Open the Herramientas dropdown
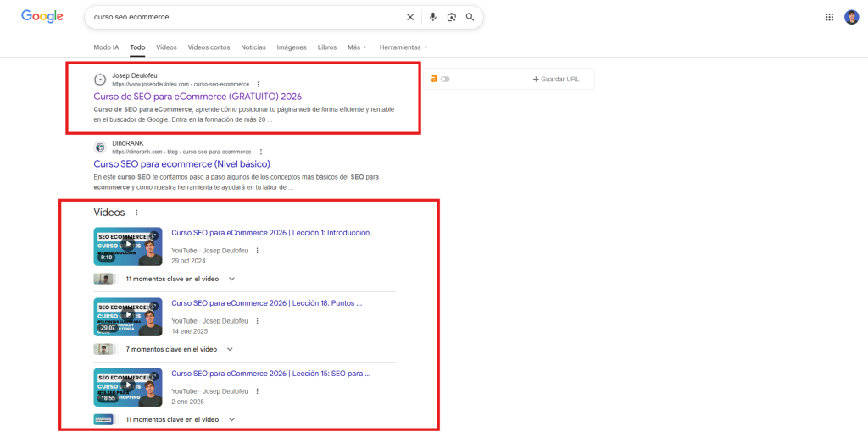This screenshot has height=432, width=868. click(403, 47)
